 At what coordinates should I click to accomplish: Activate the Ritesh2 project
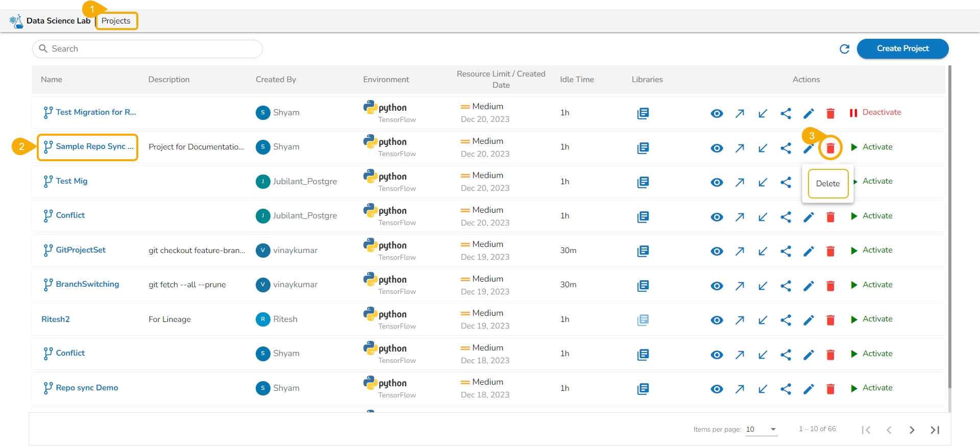pyautogui.click(x=872, y=319)
